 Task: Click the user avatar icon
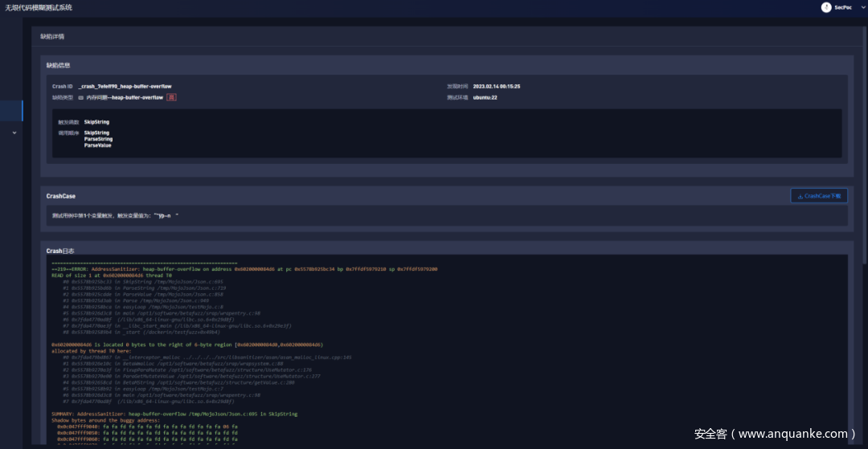(x=826, y=7)
